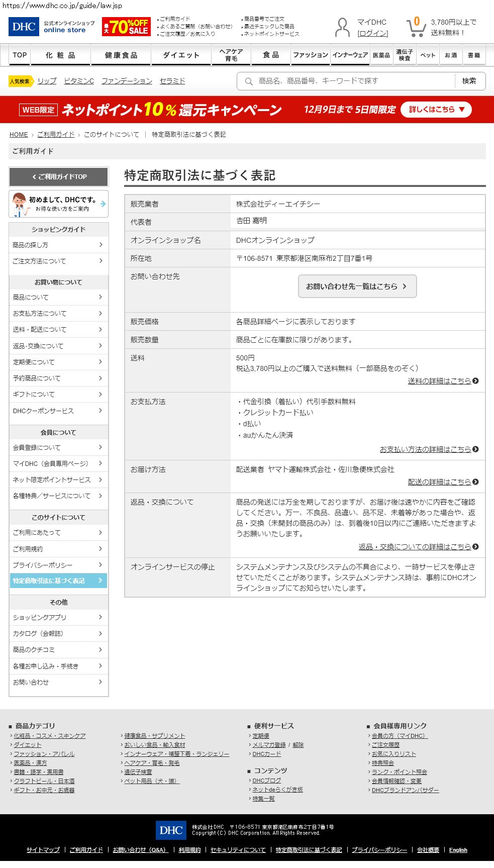Click the shopping cart icon
The height and width of the screenshot is (868, 494).
[416, 27]
